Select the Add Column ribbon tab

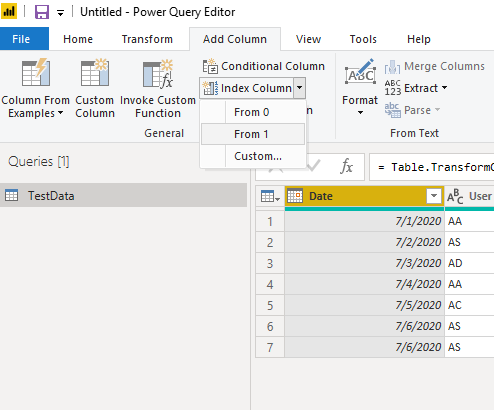[235, 39]
